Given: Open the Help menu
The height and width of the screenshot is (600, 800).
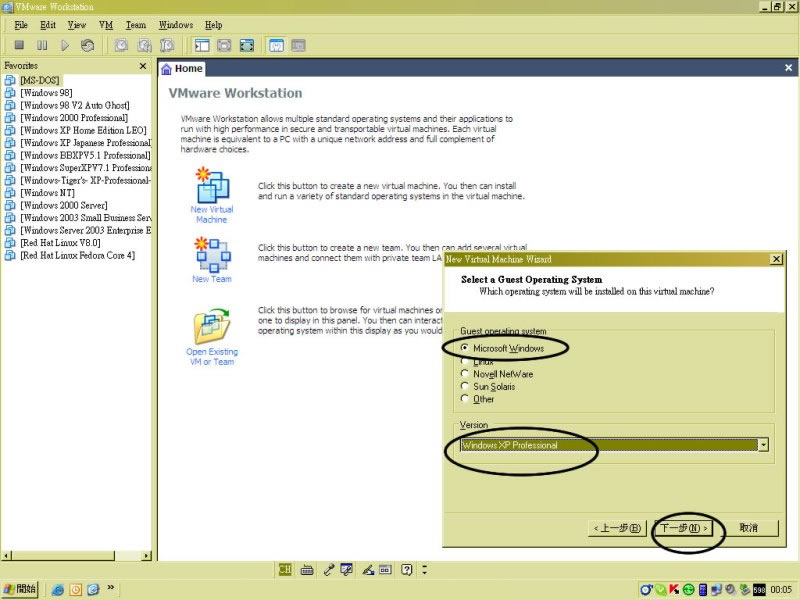Looking at the screenshot, I should (x=214, y=24).
